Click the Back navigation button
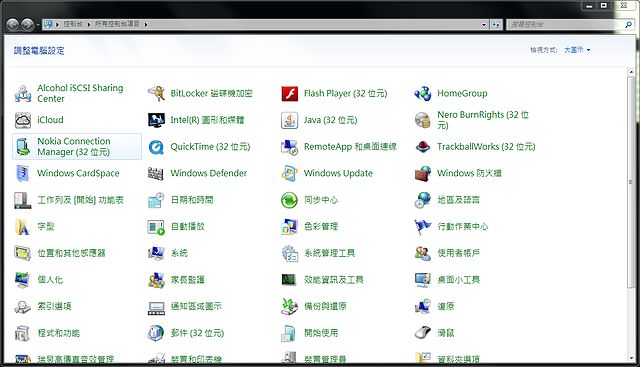 click(x=13, y=24)
